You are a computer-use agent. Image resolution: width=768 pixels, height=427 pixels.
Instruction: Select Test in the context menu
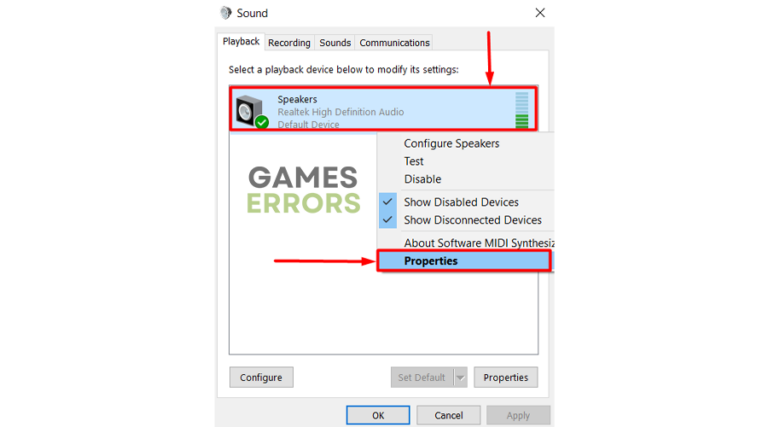click(414, 161)
